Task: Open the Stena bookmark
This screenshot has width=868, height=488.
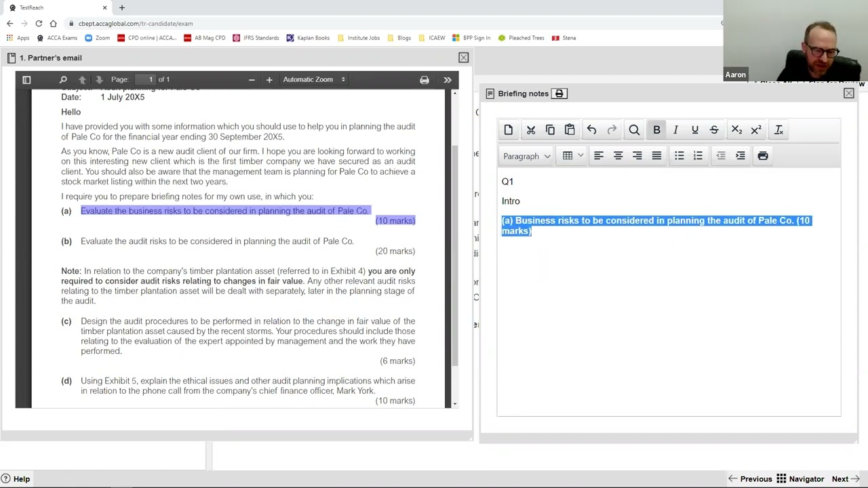Action: pos(564,38)
